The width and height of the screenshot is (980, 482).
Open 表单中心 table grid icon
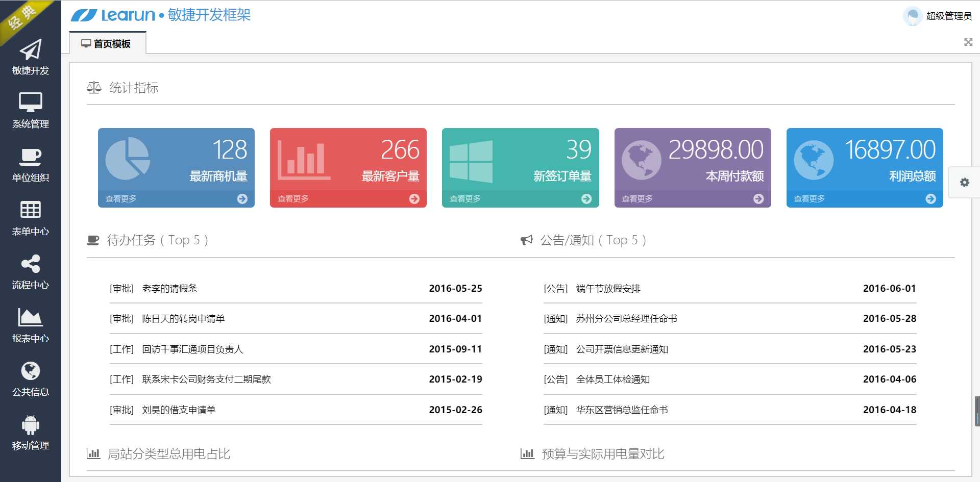[x=30, y=210]
